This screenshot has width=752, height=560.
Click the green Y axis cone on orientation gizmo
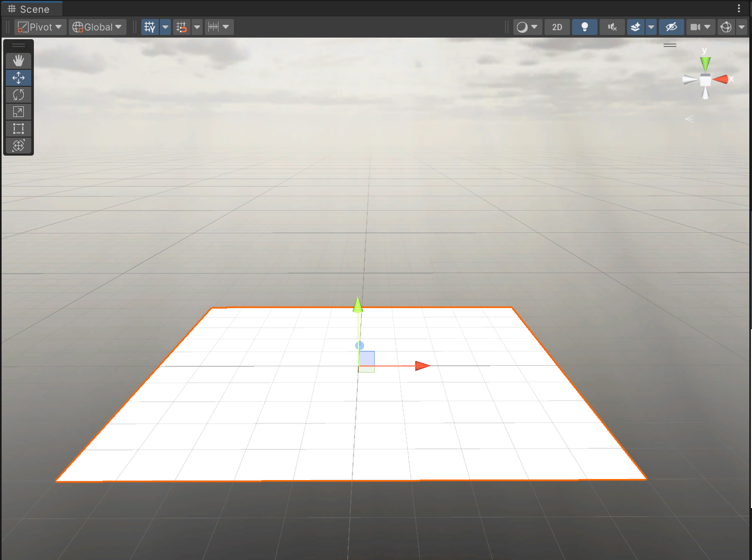coord(705,64)
